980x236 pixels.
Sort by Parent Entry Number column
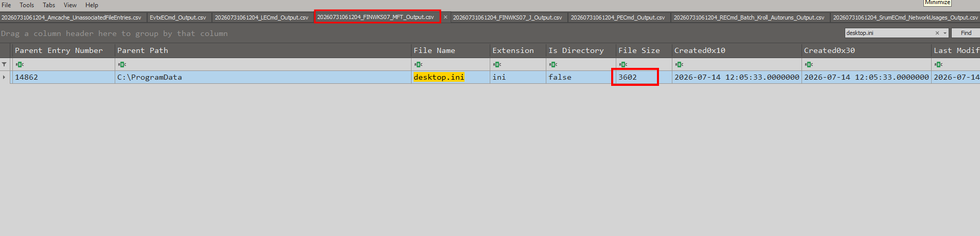tap(64, 50)
